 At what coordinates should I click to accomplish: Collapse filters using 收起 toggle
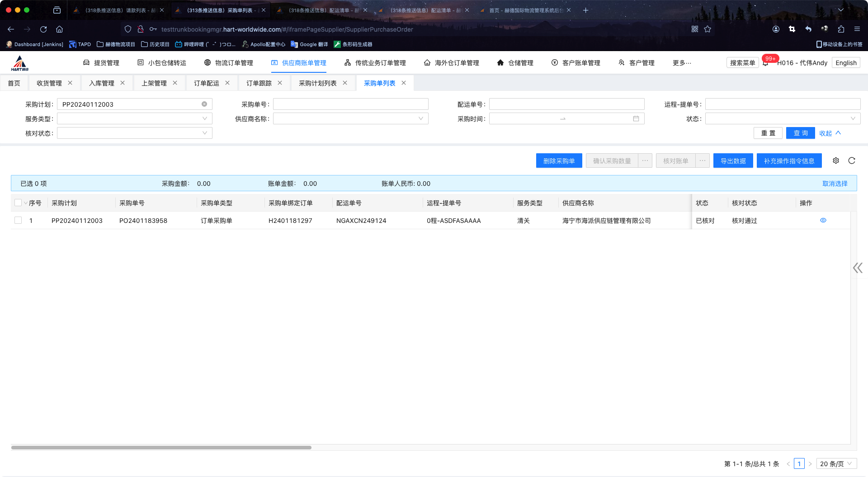830,133
